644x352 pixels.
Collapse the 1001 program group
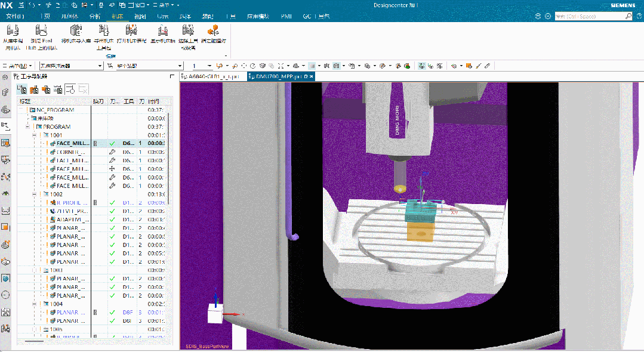pyautogui.click(x=34, y=135)
